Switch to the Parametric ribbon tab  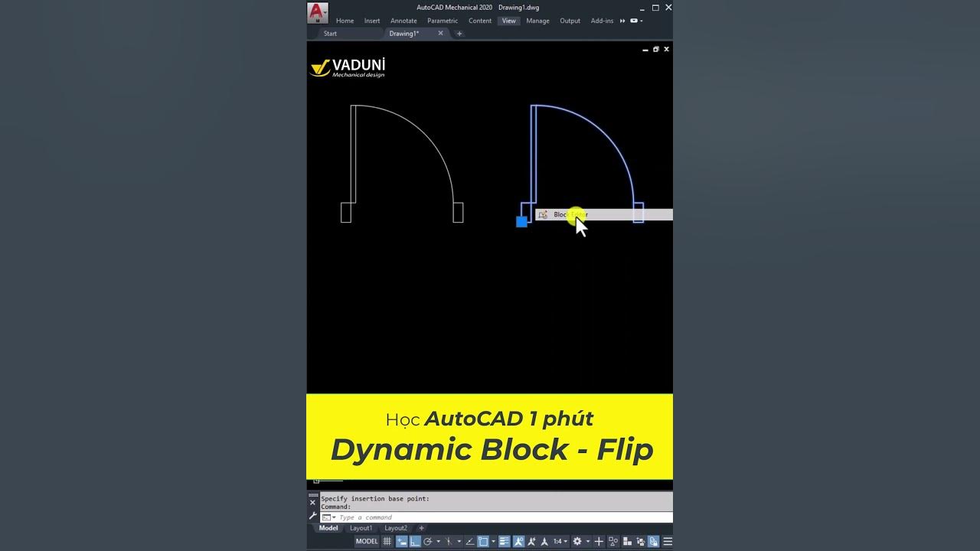443,21
